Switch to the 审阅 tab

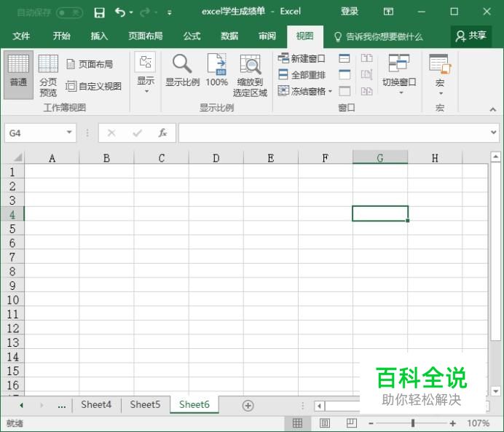267,36
